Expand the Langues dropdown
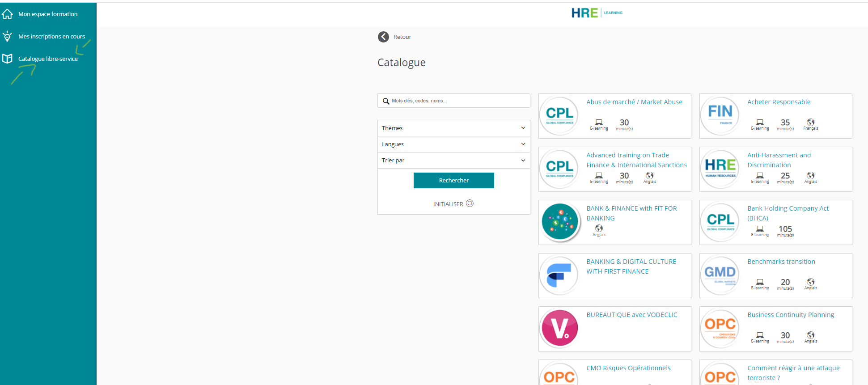Screen dimensions: 868x385 (454, 144)
